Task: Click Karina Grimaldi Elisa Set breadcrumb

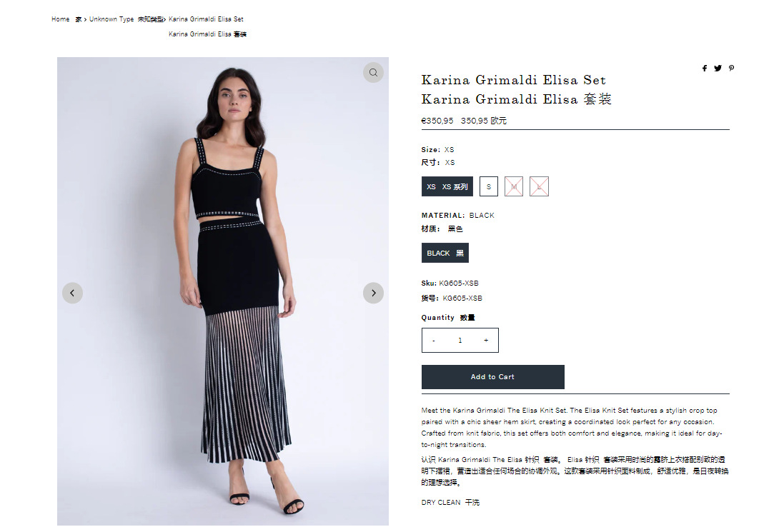Action: pyautogui.click(x=206, y=19)
